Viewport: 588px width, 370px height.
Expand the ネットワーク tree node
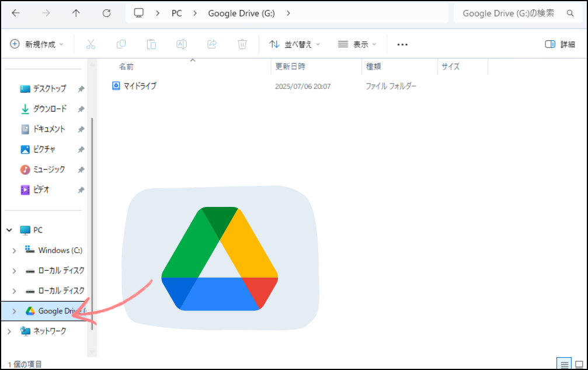[9, 331]
